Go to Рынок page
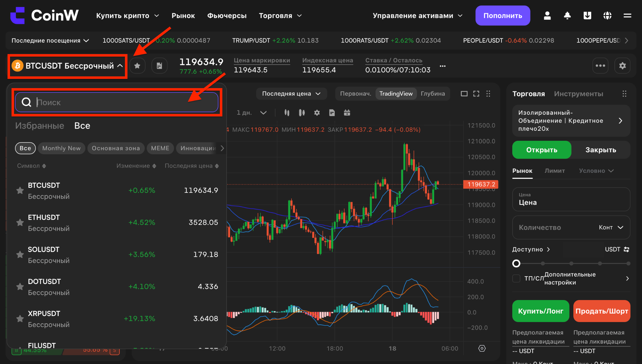 click(x=183, y=16)
